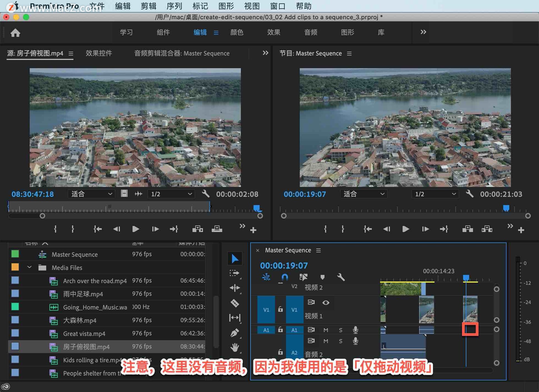Image resolution: width=539 pixels, height=392 pixels.
Task: Mute the A2 audio track
Action: coord(326,341)
